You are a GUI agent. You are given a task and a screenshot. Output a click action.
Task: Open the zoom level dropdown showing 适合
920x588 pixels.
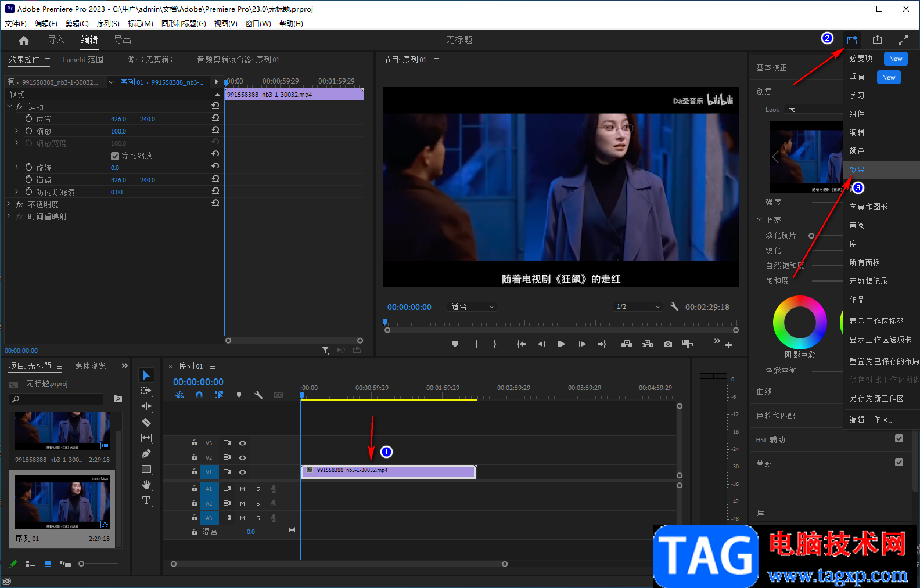(472, 307)
